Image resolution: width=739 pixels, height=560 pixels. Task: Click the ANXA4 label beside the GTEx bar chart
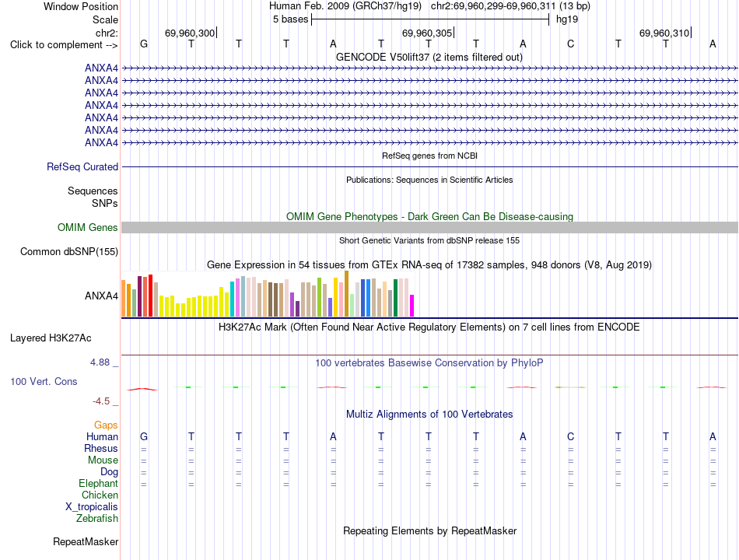click(x=101, y=296)
